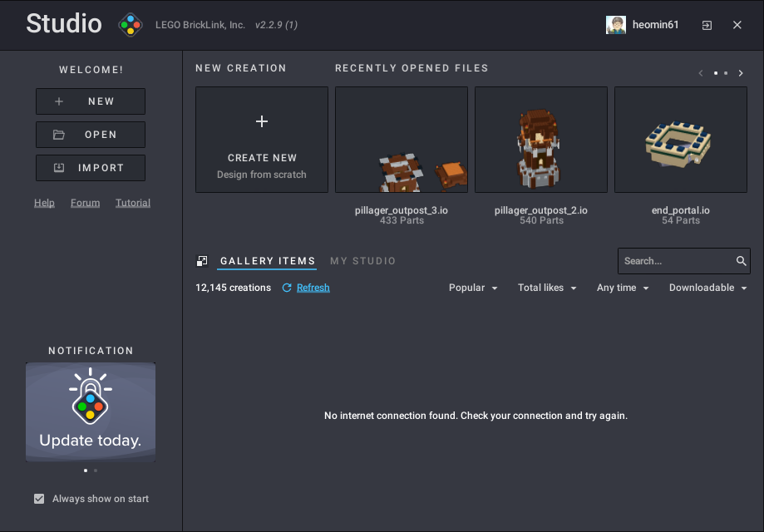This screenshot has width=764, height=532.
Task: Click the '540 Parts' label
Action: tap(541, 220)
